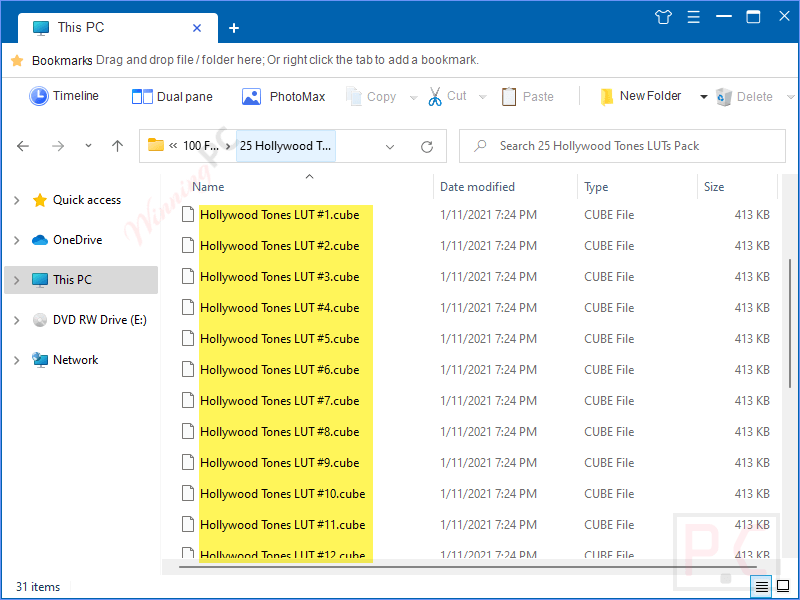
Task: Switch to details list view
Action: [x=761, y=587]
